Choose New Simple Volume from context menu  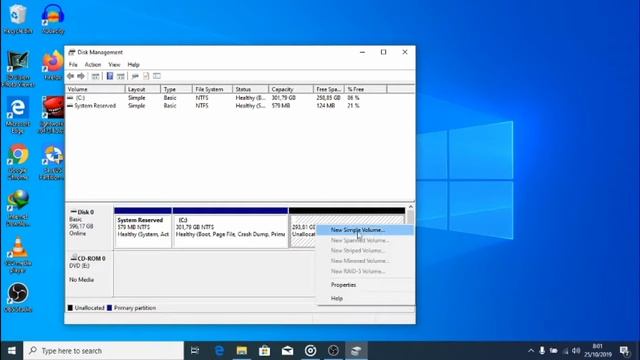click(x=365, y=230)
